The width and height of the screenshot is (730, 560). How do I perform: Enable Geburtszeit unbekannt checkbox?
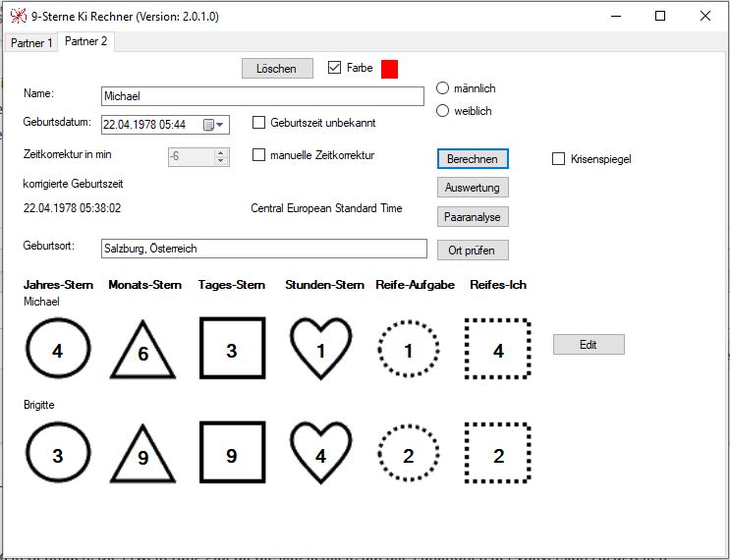coord(259,123)
